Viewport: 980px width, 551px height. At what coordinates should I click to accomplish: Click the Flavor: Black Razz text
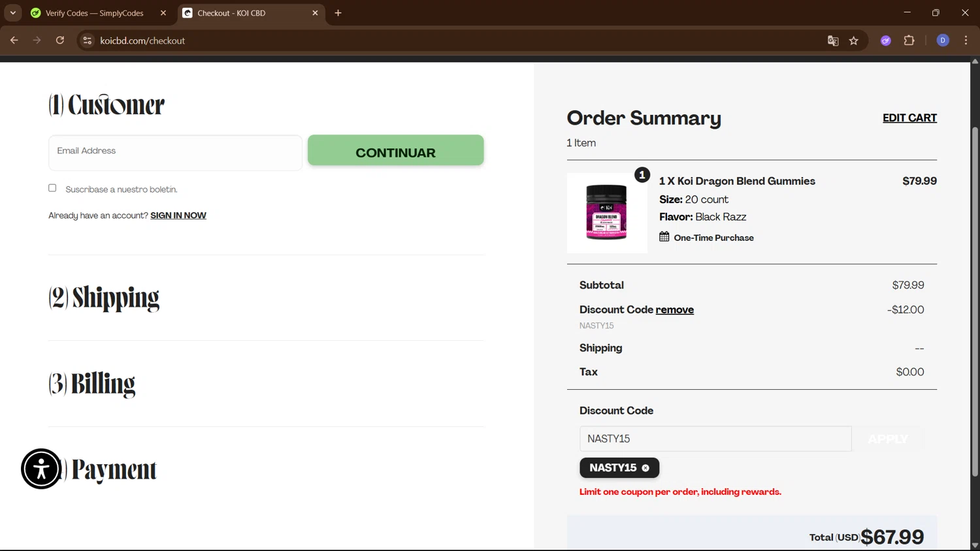[703, 217]
